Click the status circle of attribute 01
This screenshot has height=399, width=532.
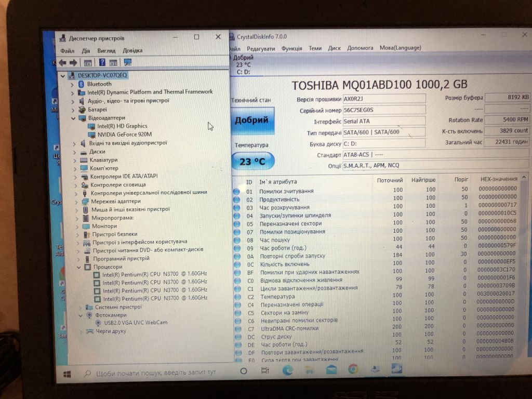(x=236, y=191)
